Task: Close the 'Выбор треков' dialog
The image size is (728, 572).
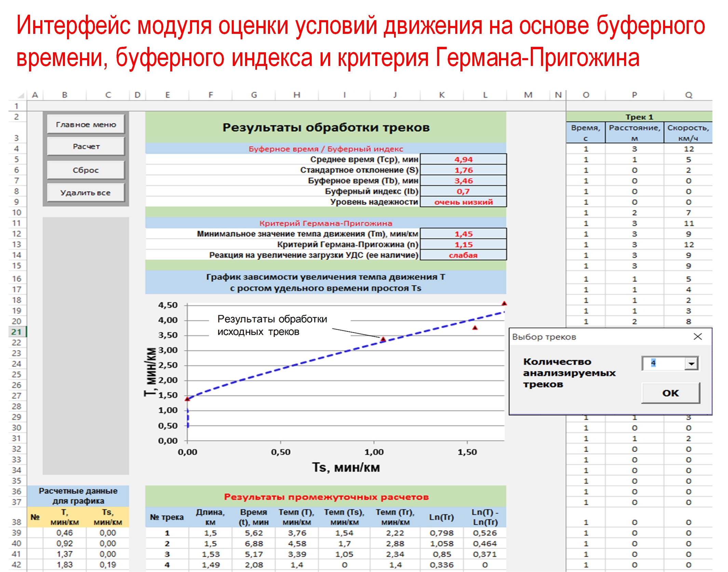Action: (x=698, y=337)
